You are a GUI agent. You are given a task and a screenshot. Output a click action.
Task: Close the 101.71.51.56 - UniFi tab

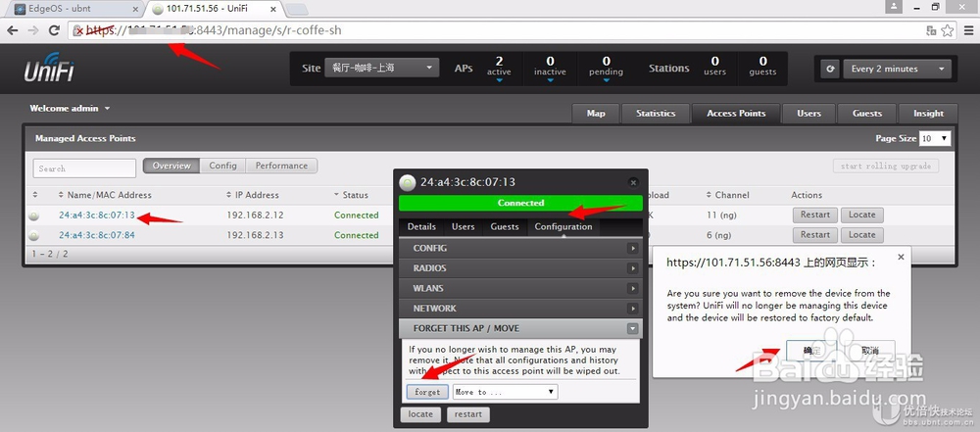(x=273, y=9)
